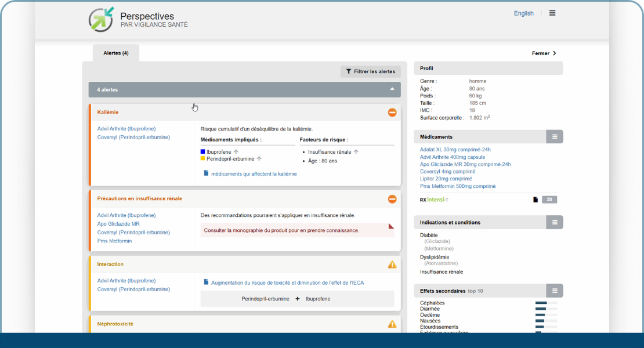Click the filter icon on Filtrer les alertes
The image size is (644, 348).
(348, 71)
